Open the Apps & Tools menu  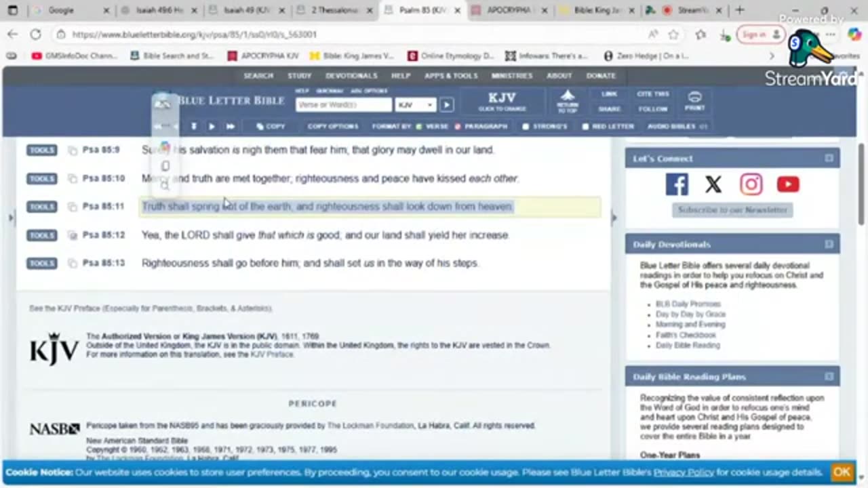pyautogui.click(x=451, y=76)
